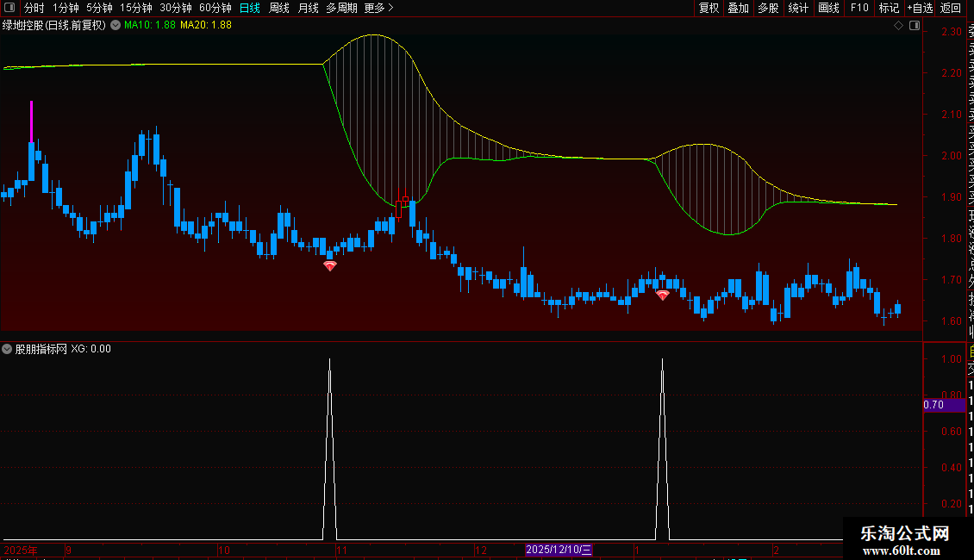Image resolution: width=974 pixels, height=560 pixels.
Task: Click the month 9 label on time axis
Action: coord(68,550)
